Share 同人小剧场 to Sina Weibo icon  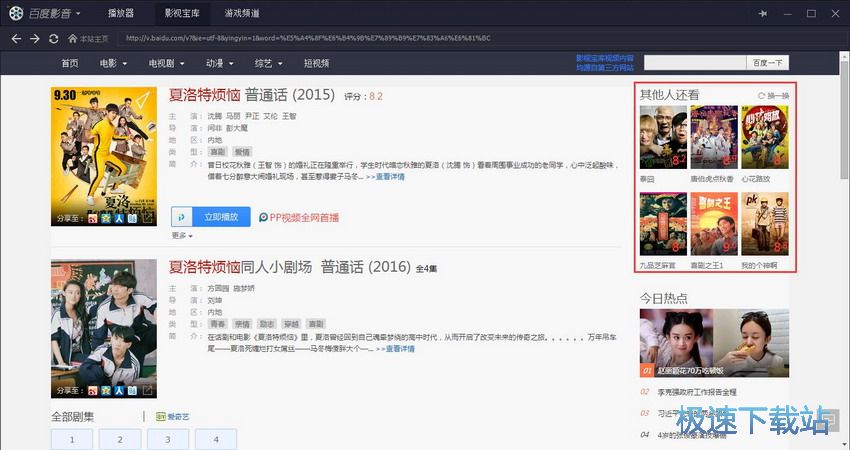93,390
